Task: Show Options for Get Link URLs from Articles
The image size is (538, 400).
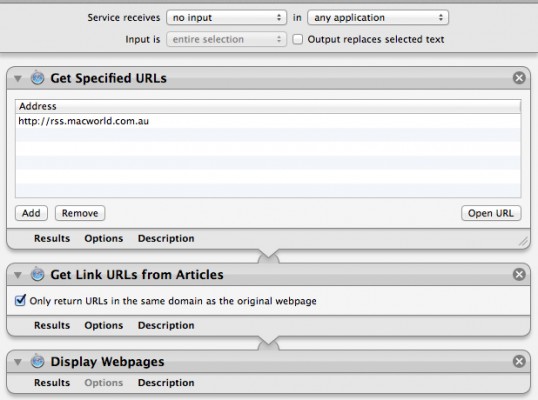Action: [x=104, y=325]
